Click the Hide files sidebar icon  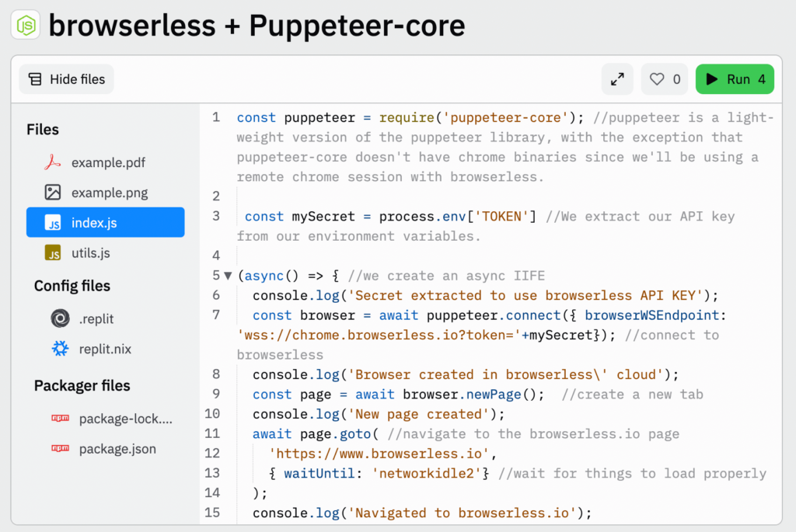pyautogui.click(x=34, y=78)
